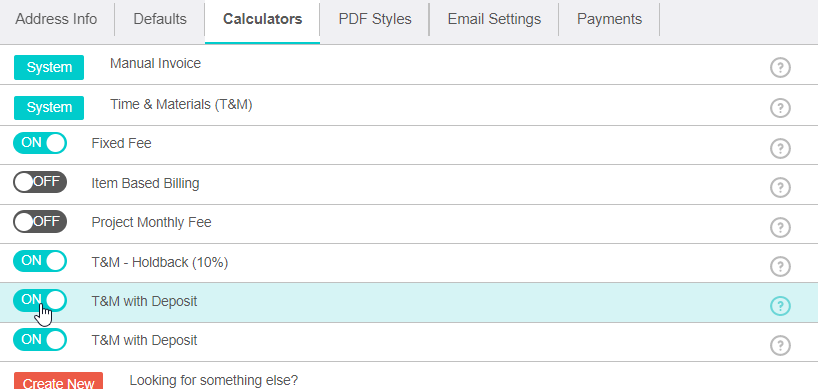The width and height of the screenshot is (818, 389).
Task: Switch off T&M - Holdback (10%) toggle
Action: point(40,261)
